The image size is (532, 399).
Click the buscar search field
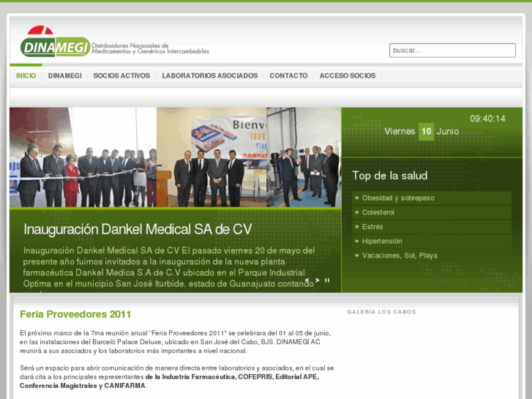tap(452, 51)
